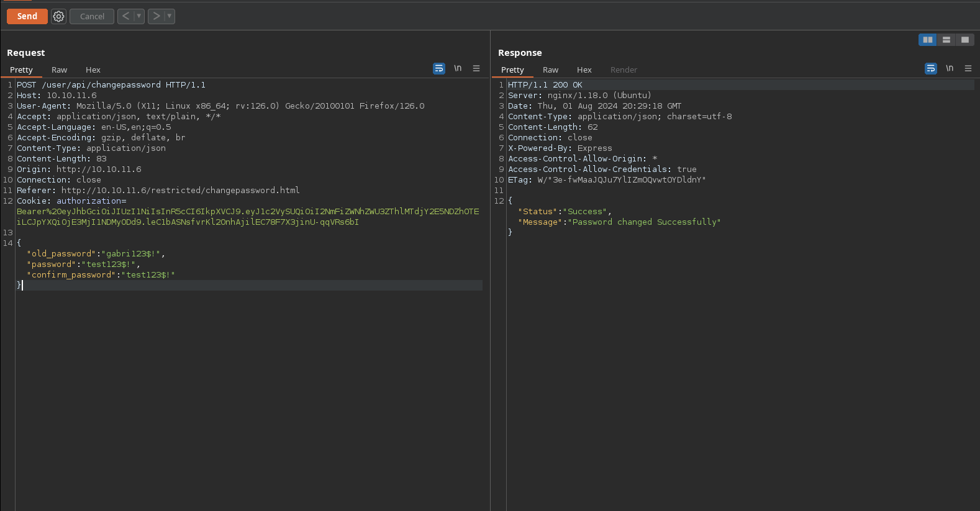This screenshot has width=980, height=511.
Task: Click the HTTP/1.1 200 OK status line
Action: [x=545, y=85]
